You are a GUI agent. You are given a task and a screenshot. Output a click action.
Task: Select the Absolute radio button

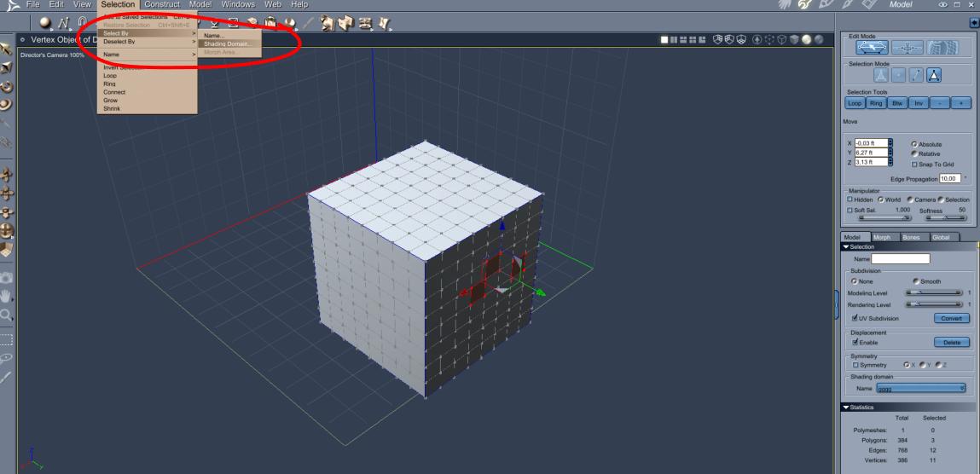(914, 144)
